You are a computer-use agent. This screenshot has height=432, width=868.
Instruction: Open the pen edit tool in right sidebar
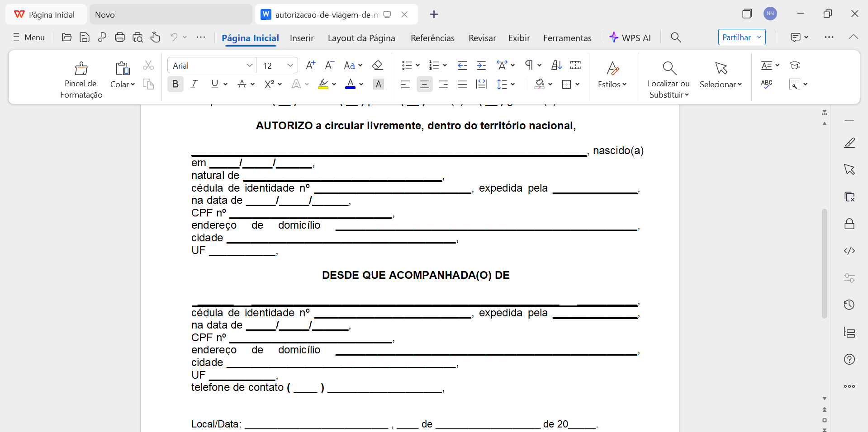coord(849,143)
